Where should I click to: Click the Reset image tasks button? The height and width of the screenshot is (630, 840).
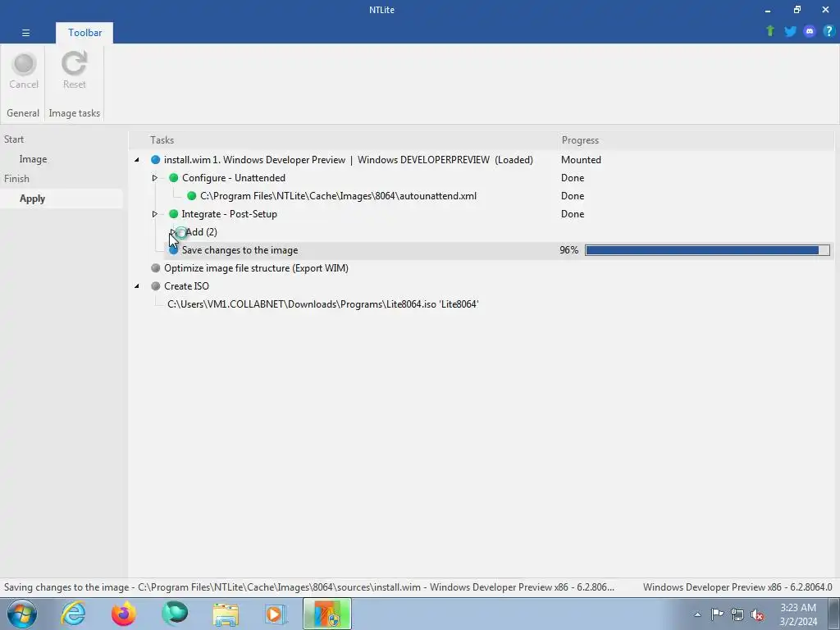pos(74,71)
